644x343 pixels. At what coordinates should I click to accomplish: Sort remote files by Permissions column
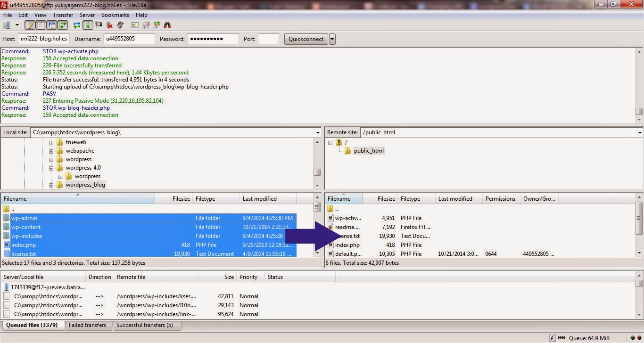[x=501, y=199]
